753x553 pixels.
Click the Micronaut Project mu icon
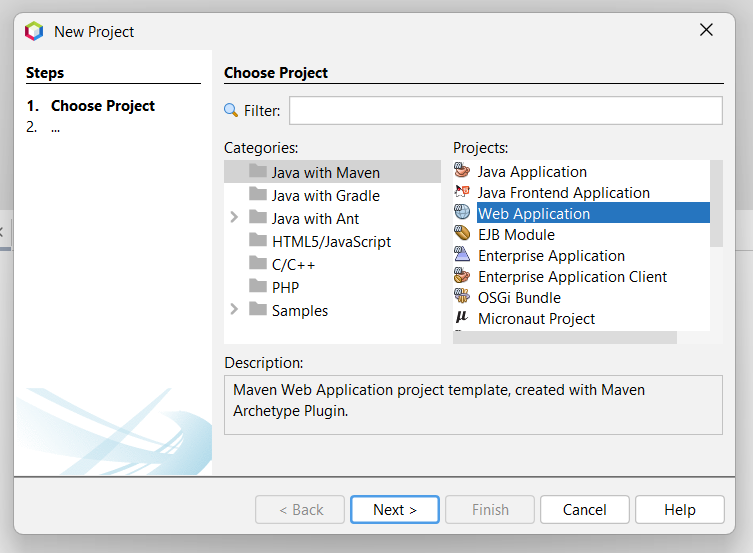[x=462, y=317]
